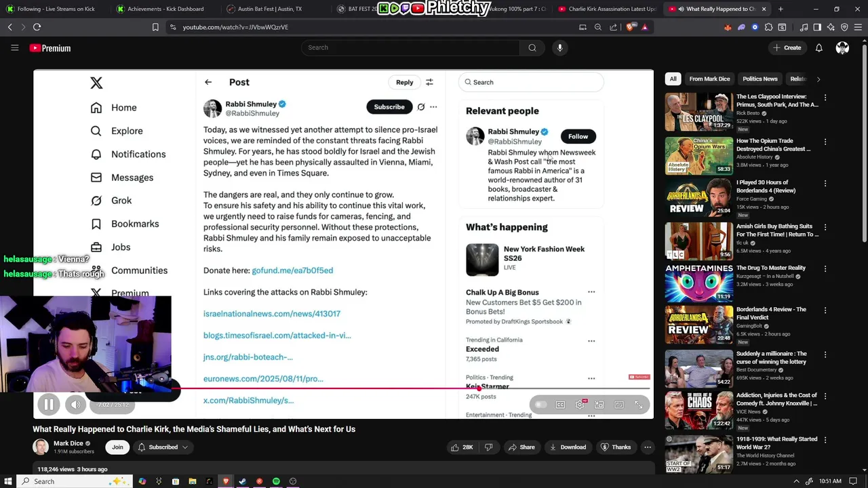The width and height of the screenshot is (868, 488).
Task: Start voice search with the microphone
Action: click(x=560, y=47)
